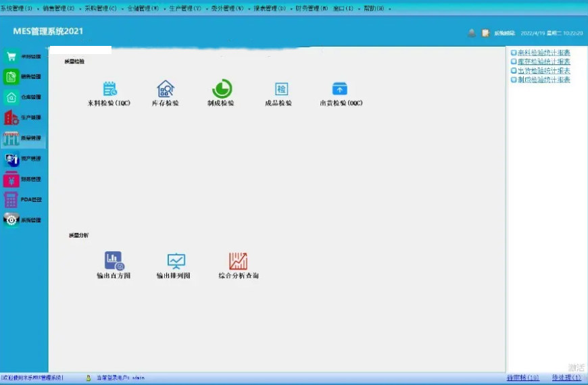Open 来料检验(IQC) incoming inspection module
Screen dimensions: 588x385
pos(109,94)
